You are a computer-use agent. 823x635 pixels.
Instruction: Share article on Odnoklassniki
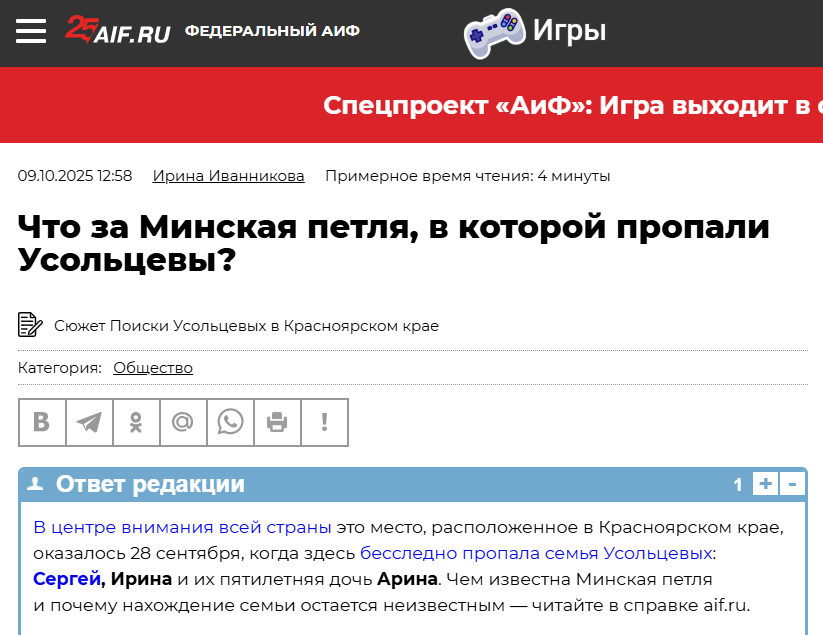[x=136, y=422]
